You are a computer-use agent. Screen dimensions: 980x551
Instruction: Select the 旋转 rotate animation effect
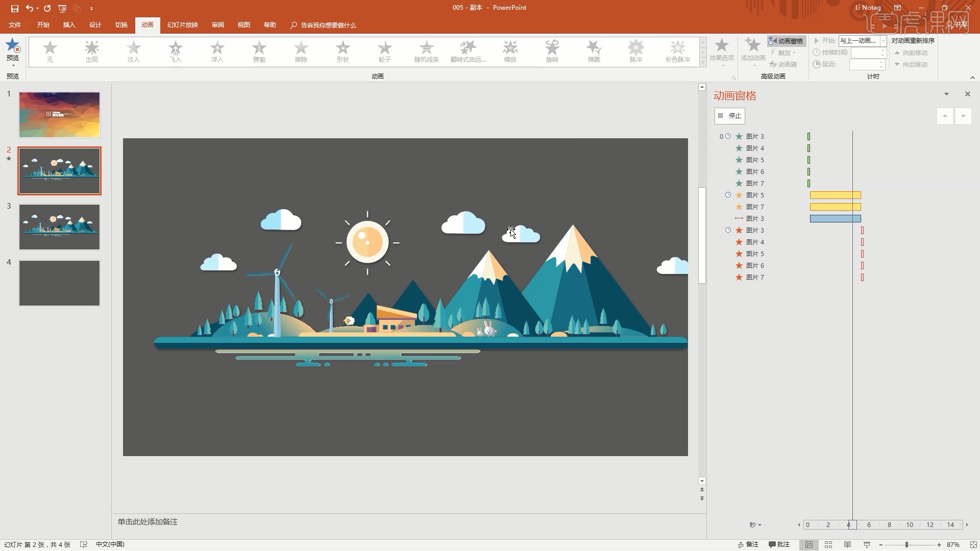click(552, 51)
